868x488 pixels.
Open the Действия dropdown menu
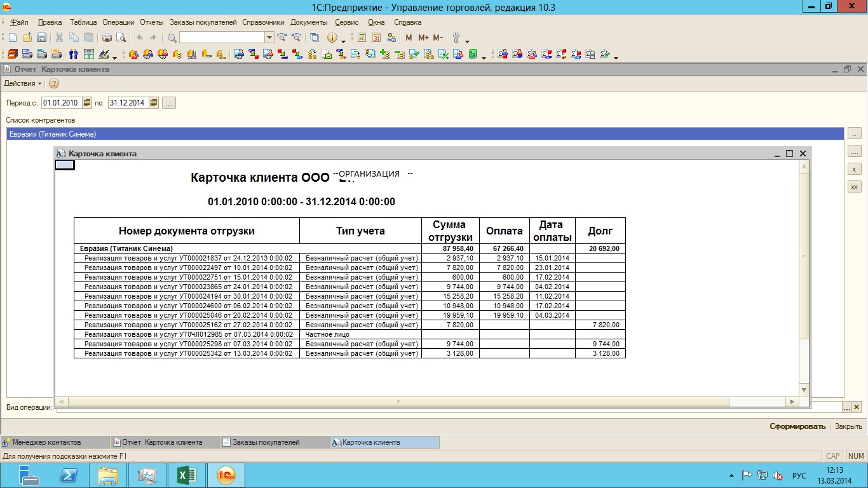[x=23, y=84]
